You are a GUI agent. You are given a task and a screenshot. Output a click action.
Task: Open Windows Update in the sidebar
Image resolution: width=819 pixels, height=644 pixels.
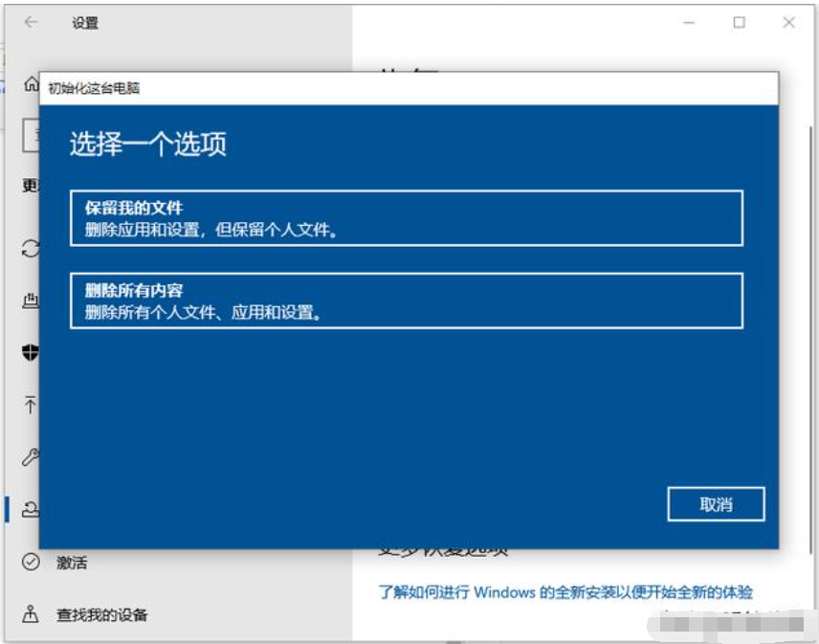click(31, 247)
